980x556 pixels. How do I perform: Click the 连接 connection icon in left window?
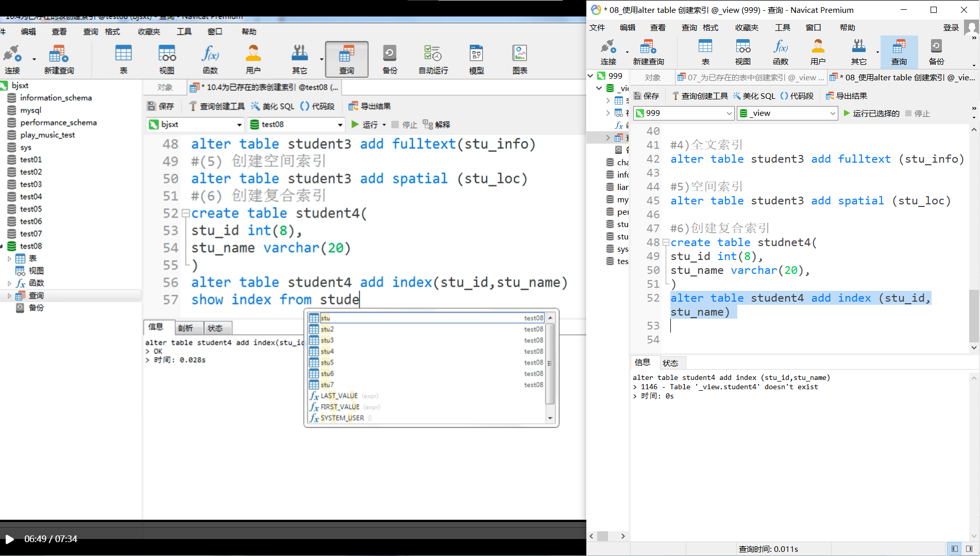point(12,59)
